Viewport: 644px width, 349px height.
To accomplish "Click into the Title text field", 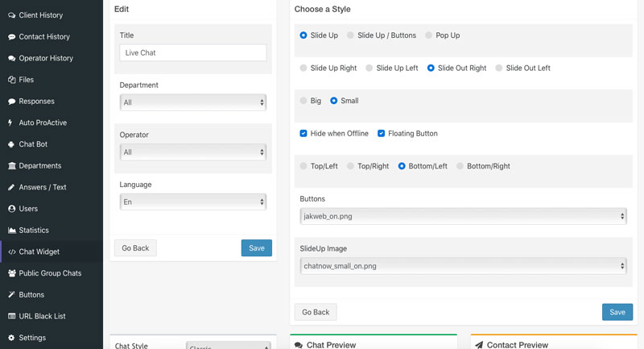I will pyautogui.click(x=192, y=52).
